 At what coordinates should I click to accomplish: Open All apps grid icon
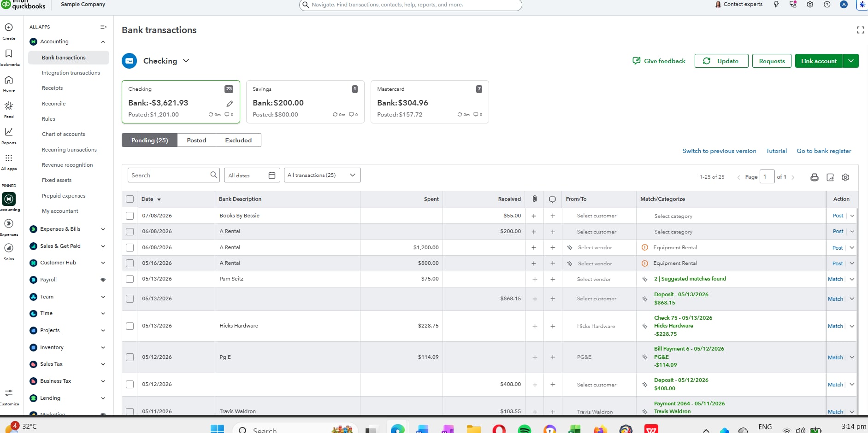pyautogui.click(x=9, y=158)
